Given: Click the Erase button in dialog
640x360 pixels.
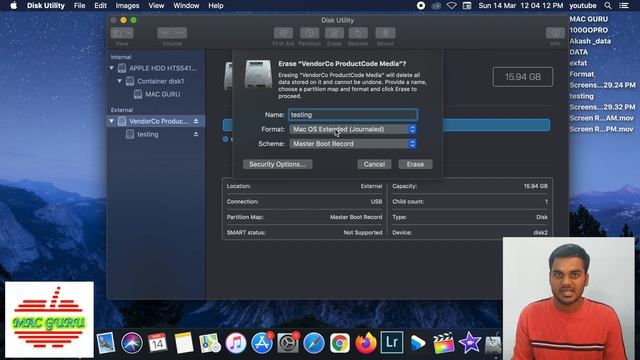Looking at the screenshot, I should [x=415, y=164].
